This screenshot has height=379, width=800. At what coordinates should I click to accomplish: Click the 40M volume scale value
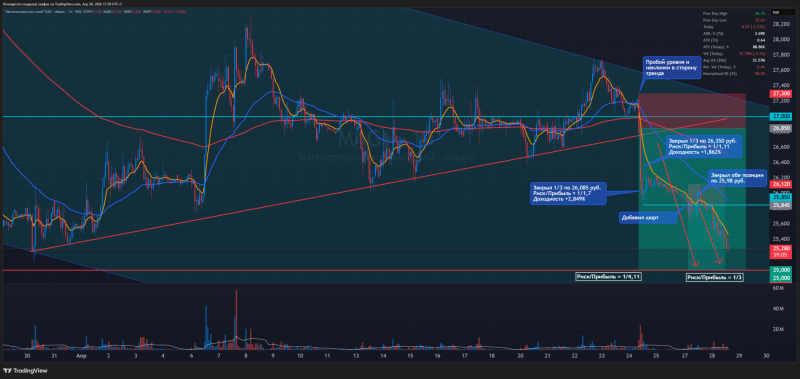[779, 309]
